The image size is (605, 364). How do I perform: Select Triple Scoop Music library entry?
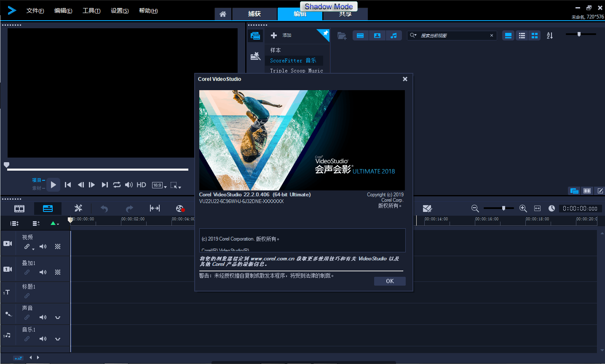click(x=297, y=71)
